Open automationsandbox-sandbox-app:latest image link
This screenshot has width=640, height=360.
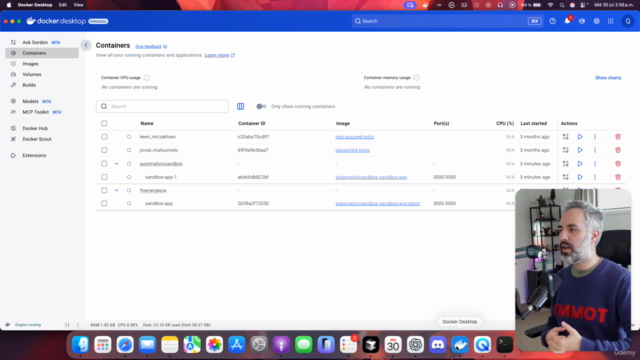(x=378, y=203)
